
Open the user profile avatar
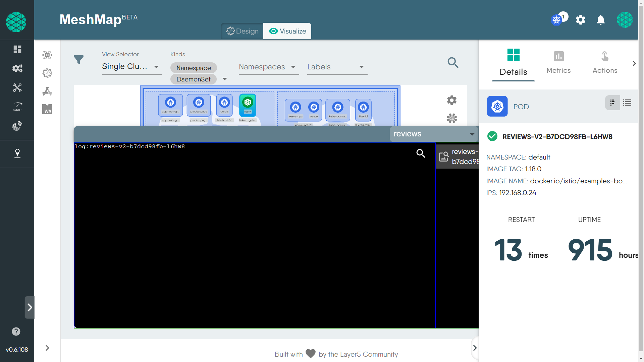coord(625,20)
